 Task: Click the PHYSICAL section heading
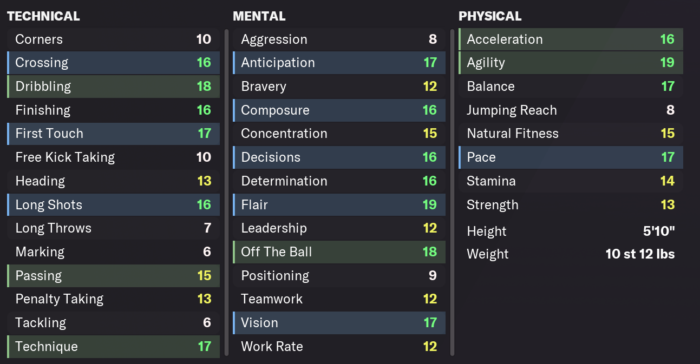490,16
